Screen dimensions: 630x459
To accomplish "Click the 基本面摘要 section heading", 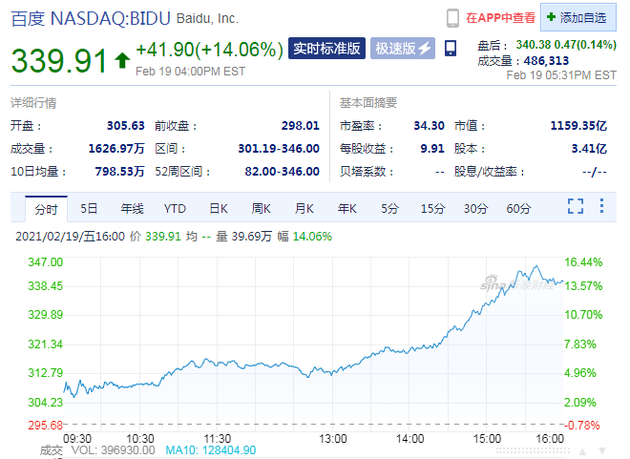I will pyautogui.click(x=368, y=103).
